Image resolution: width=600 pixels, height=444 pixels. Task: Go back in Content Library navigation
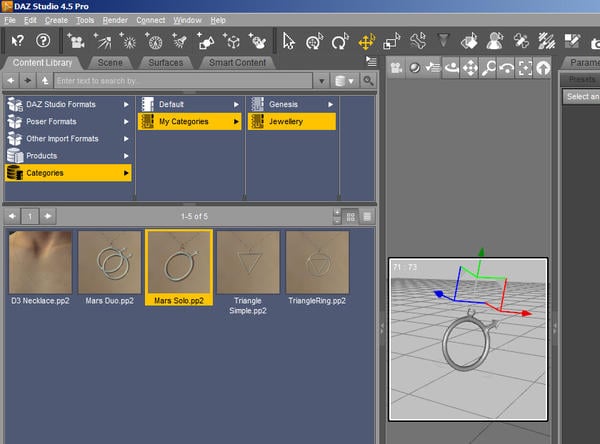tap(11, 81)
